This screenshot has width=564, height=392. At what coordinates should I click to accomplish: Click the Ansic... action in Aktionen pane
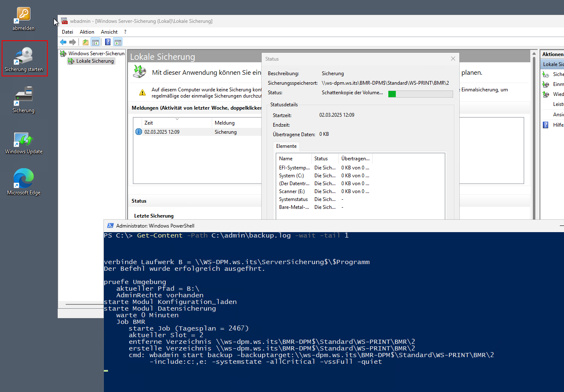(x=558, y=115)
